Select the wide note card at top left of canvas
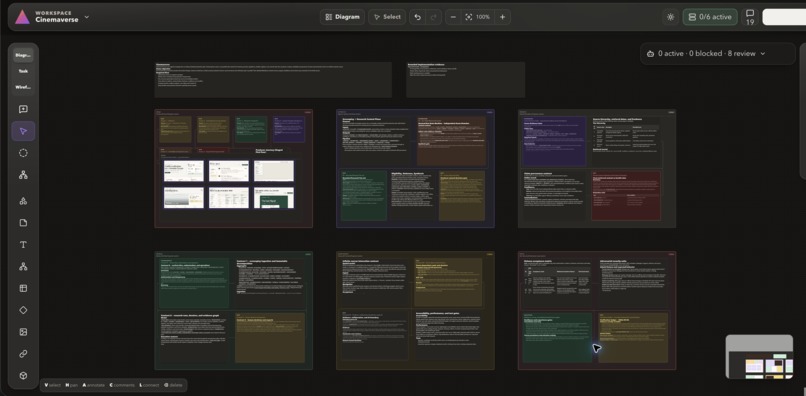 [x=273, y=80]
